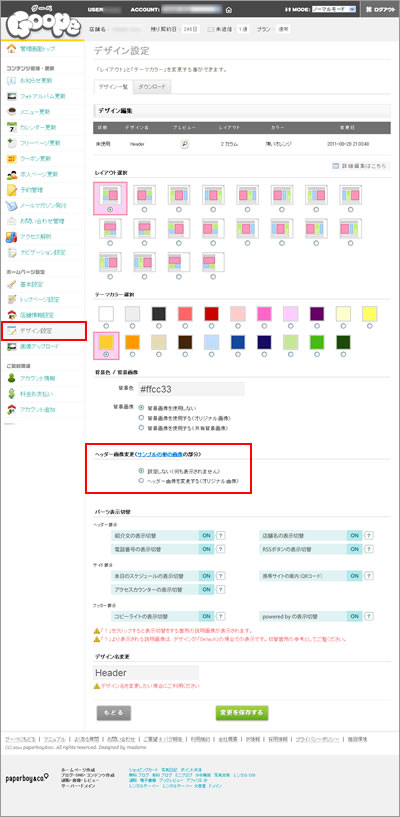Open トップページ設定 in the sidebar
Screen dimensions: 400x817
coord(40,300)
